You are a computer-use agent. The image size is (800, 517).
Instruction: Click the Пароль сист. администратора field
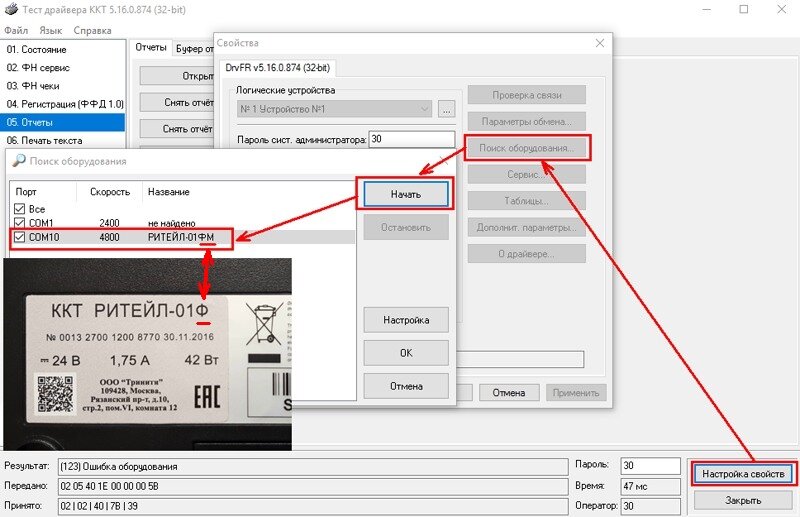(x=412, y=139)
